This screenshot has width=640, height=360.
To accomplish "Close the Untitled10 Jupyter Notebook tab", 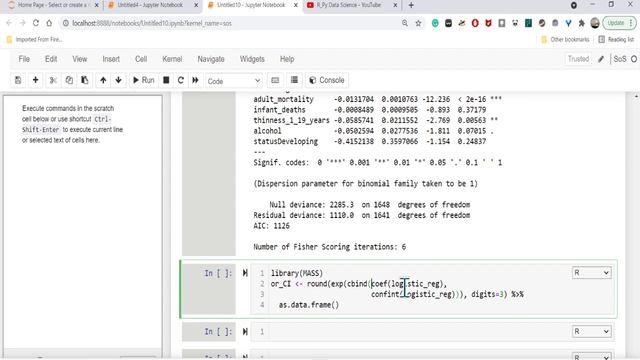I will click(295, 5).
